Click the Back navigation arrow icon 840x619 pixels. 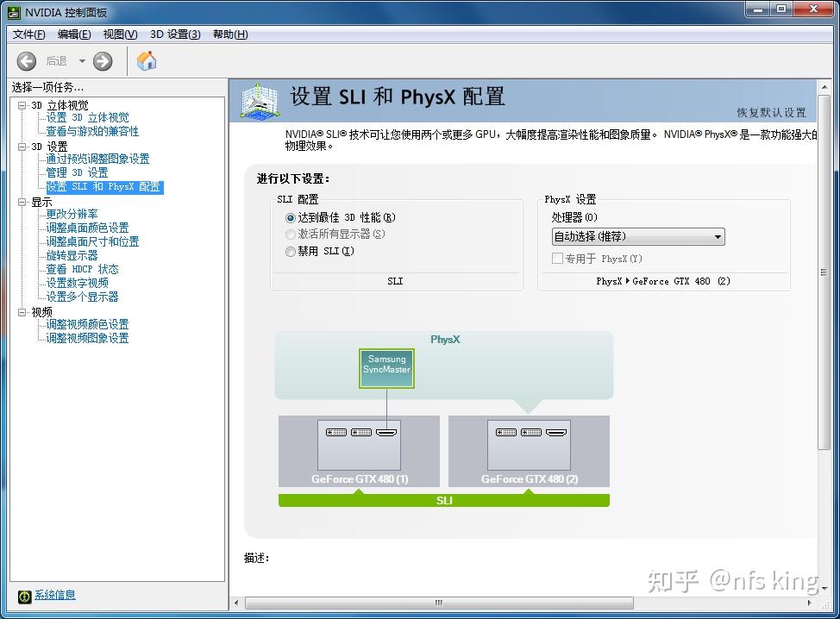click(26, 61)
